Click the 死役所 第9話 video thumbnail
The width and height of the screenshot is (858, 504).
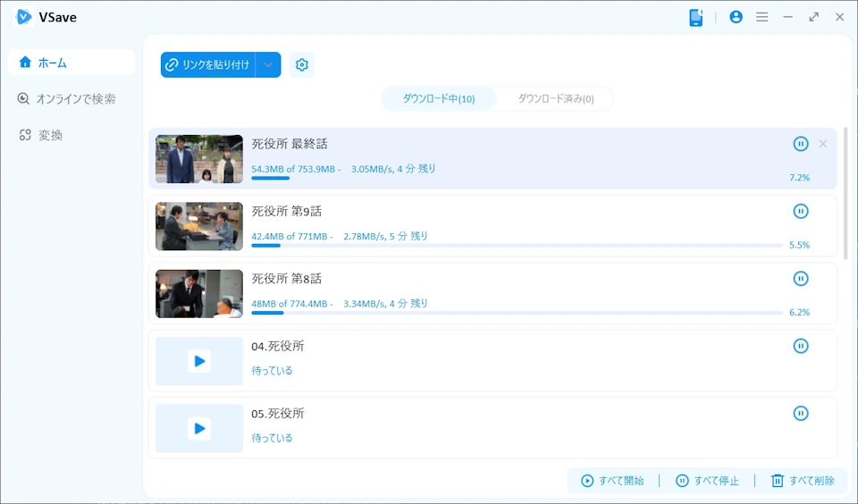[199, 226]
